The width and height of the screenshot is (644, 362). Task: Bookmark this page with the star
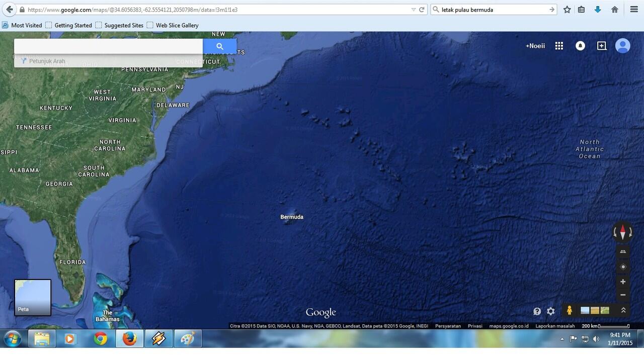[567, 10]
